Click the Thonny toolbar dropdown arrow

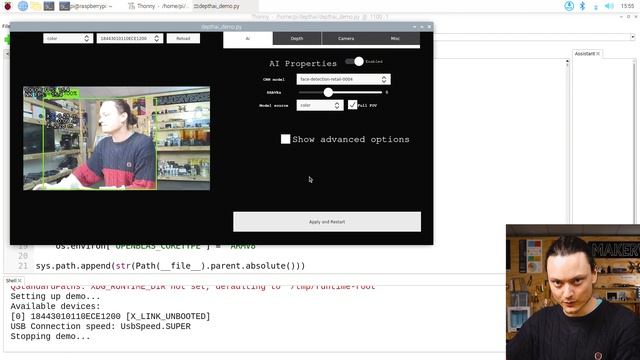click(x=633, y=37)
